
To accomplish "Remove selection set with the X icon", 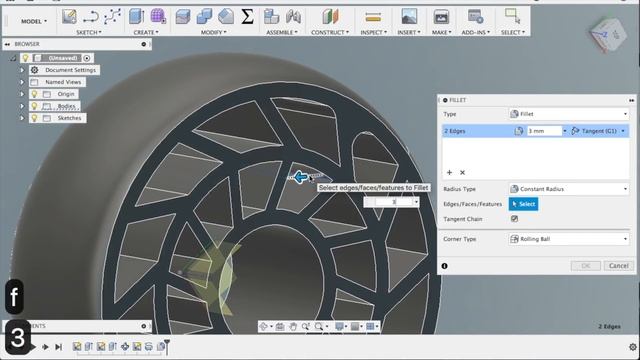I will [x=462, y=173].
